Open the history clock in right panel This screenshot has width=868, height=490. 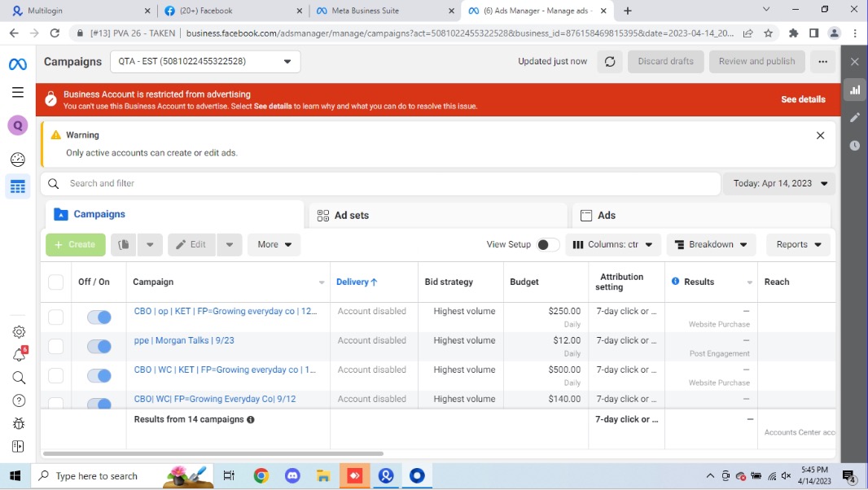pyautogui.click(x=855, y=145)
